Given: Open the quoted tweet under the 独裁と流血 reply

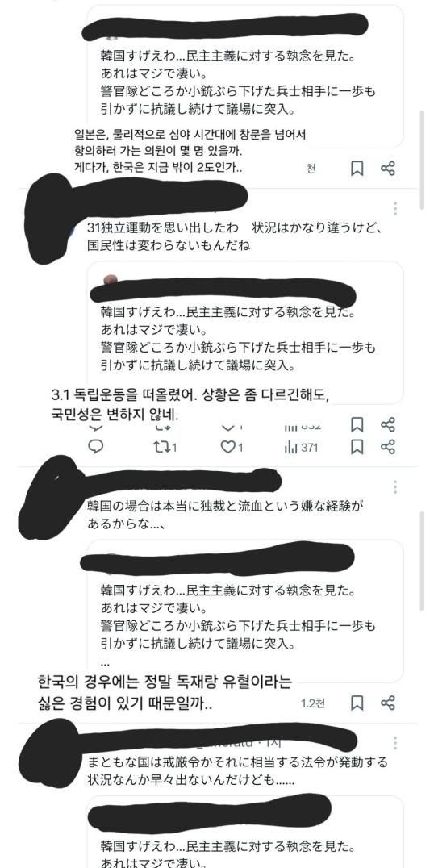Looking at the screenshot, I should point(245,611).
